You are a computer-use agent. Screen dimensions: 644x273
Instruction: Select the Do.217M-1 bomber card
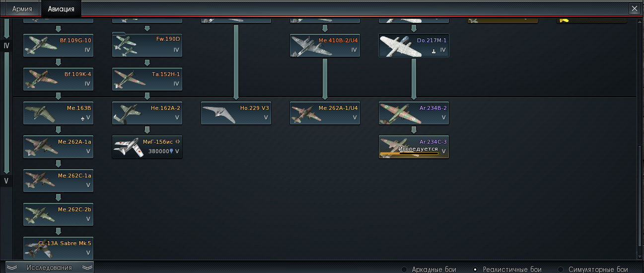(414, 45)
